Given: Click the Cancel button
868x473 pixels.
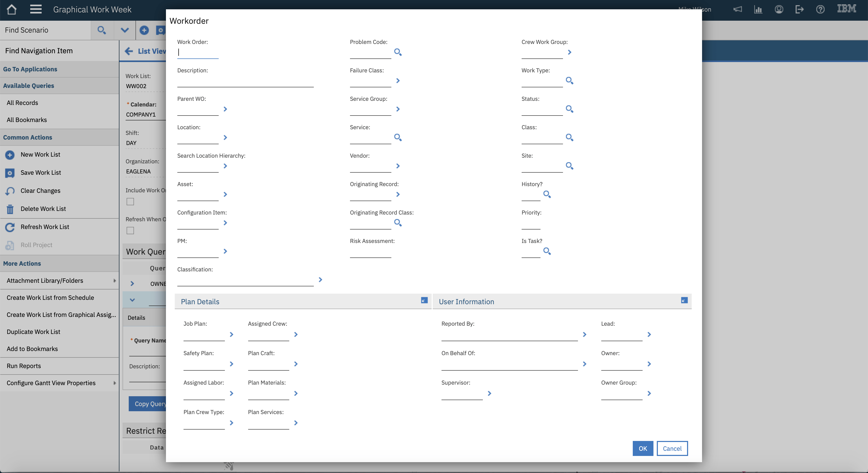Looking at the screenshot, I should (x=672, y=448).
